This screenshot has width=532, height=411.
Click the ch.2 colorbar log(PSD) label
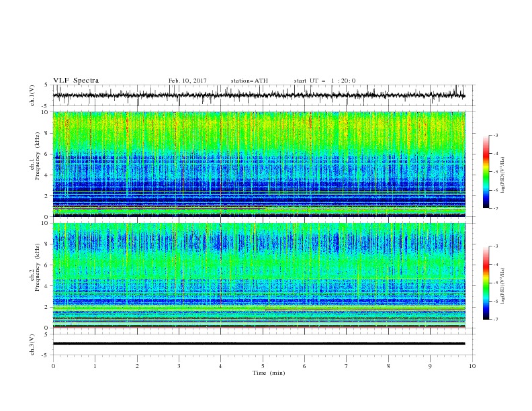[502, 286]
